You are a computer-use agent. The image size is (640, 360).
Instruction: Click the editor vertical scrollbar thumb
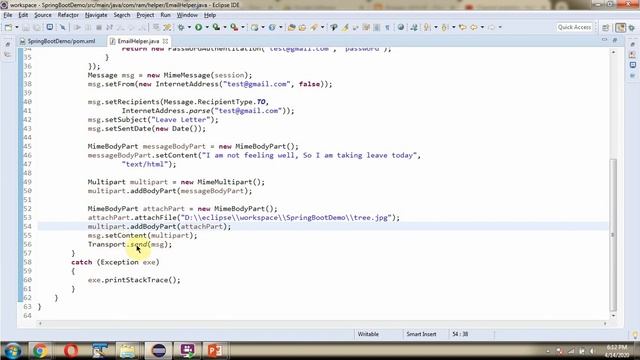613,234
